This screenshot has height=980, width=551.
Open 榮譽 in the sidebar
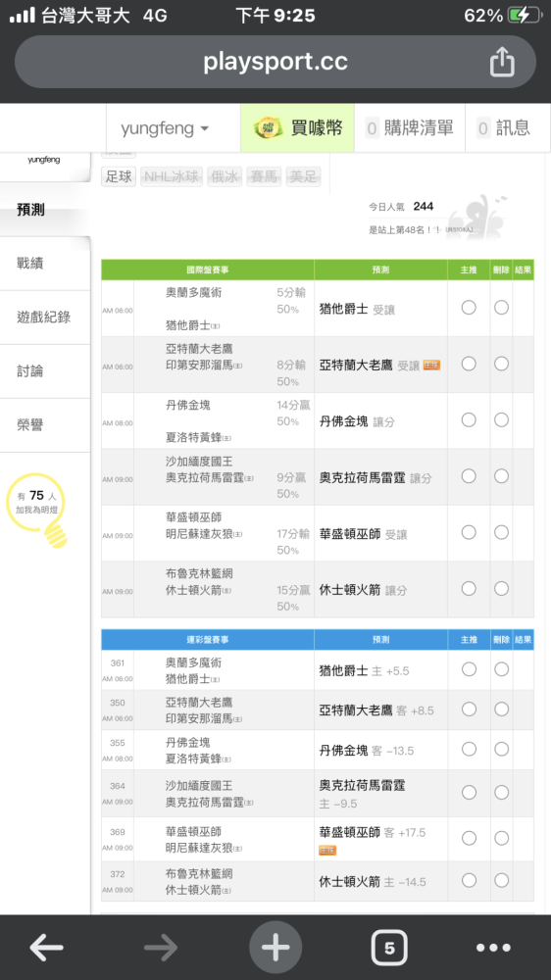45,425
